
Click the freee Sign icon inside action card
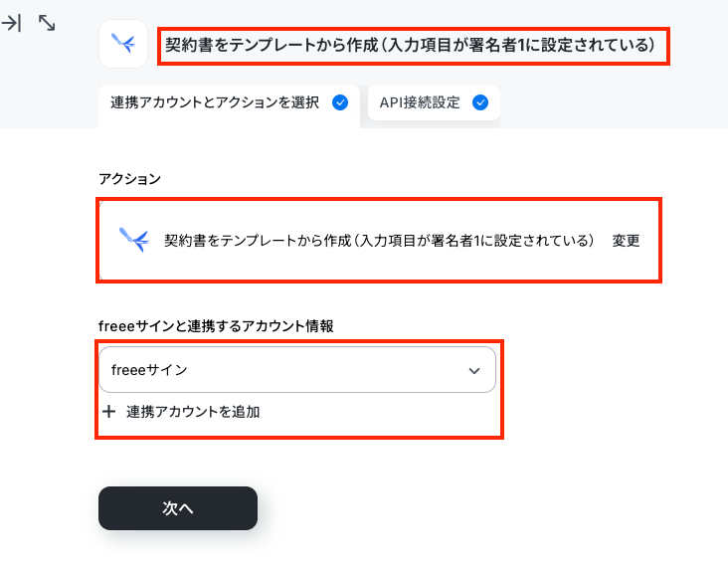134,240
